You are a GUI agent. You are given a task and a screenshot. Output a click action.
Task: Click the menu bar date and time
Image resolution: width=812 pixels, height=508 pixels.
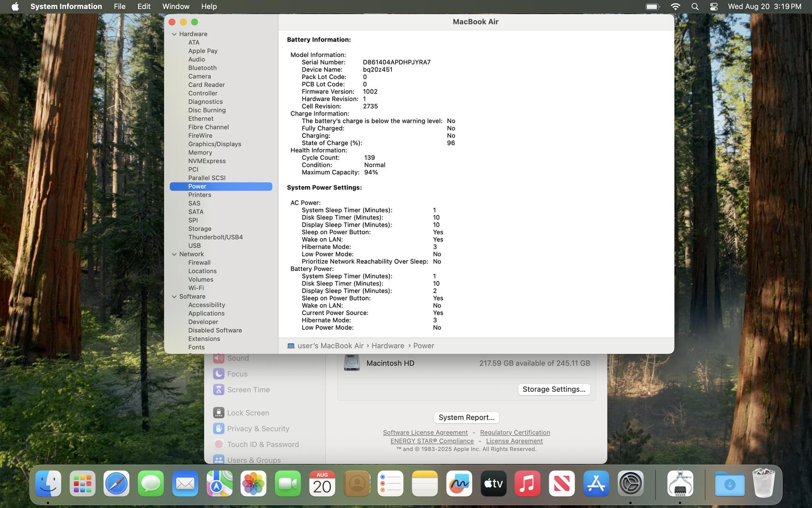[765, 7]
